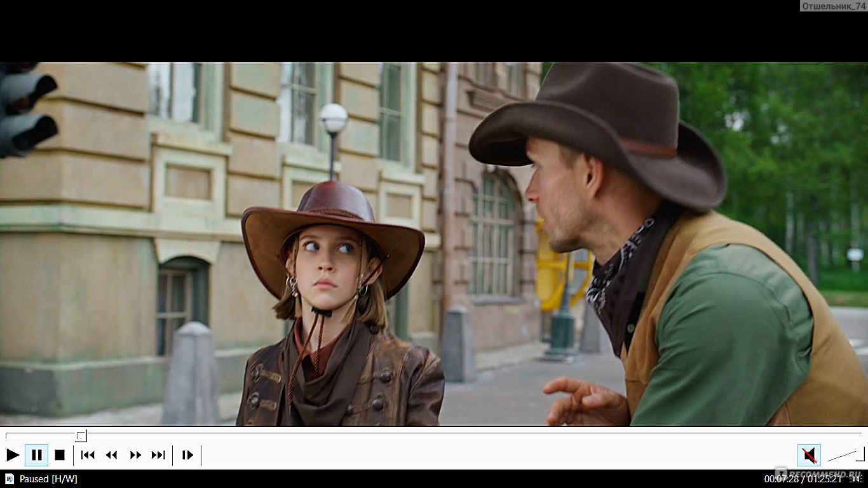Stop the video playback
This screenshot has width=868, height=488.
coord(60,455)
